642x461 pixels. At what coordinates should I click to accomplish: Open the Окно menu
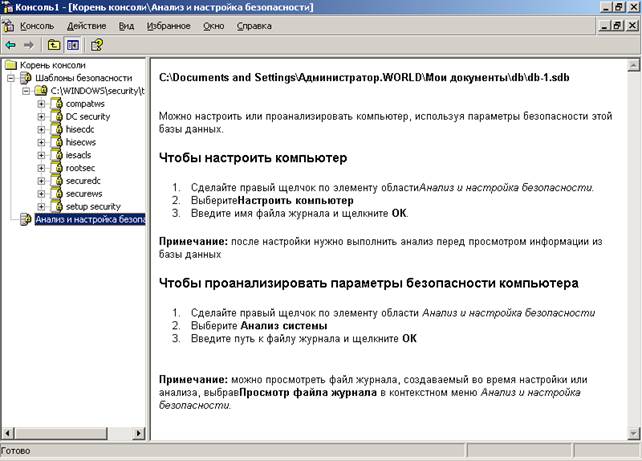click(x=214, y=26)
